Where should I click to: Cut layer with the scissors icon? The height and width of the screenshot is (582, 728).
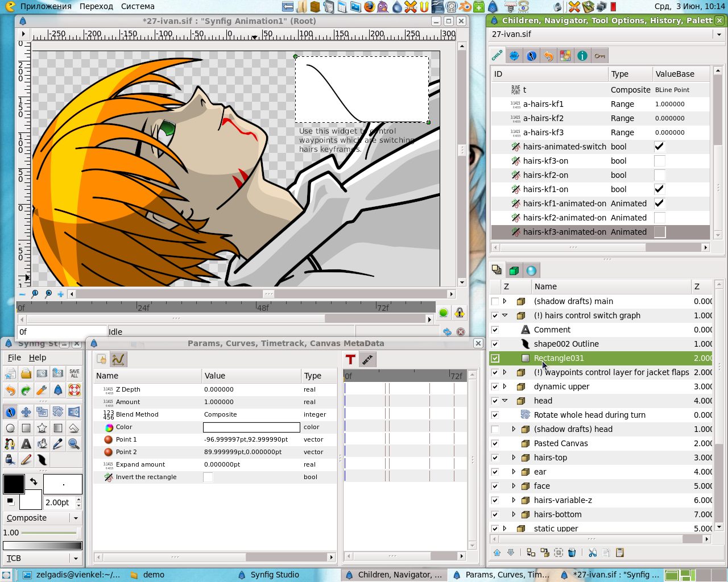tap(593, 552)
